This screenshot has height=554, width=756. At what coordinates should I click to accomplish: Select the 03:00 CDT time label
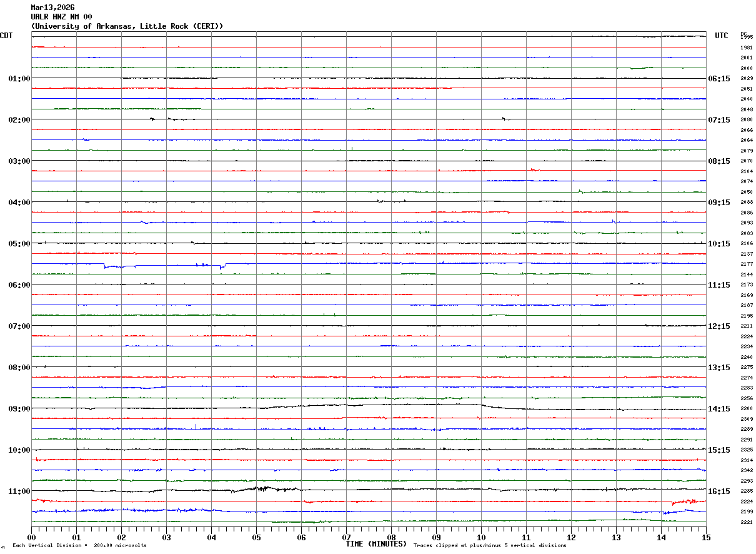coord(19,161)
